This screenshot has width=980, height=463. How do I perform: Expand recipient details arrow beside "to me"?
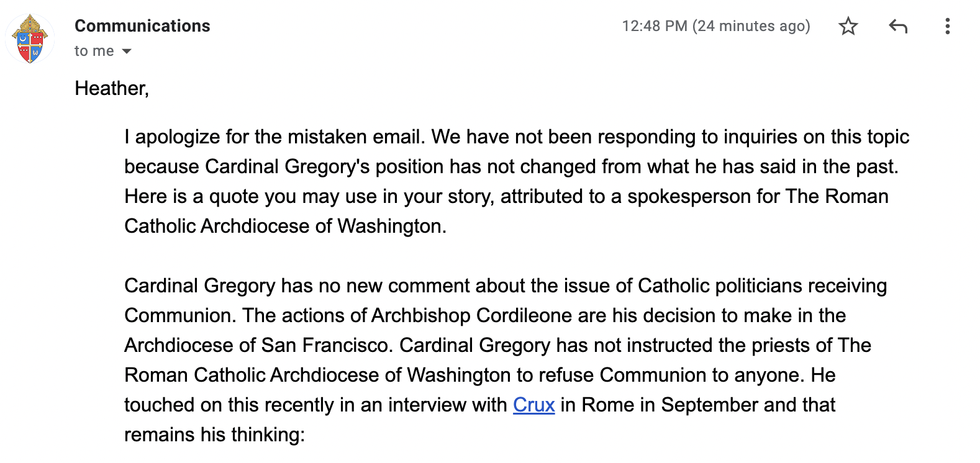(x=127, y=52)
